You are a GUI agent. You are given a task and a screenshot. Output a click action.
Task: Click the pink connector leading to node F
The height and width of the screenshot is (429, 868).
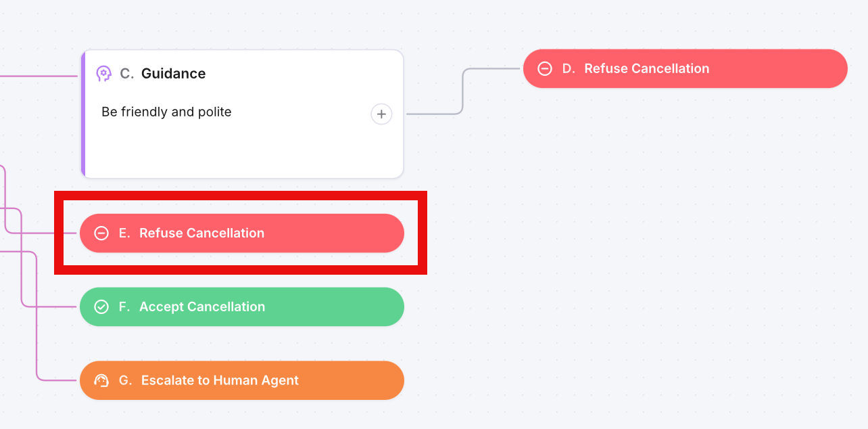[x=47, y=307]
